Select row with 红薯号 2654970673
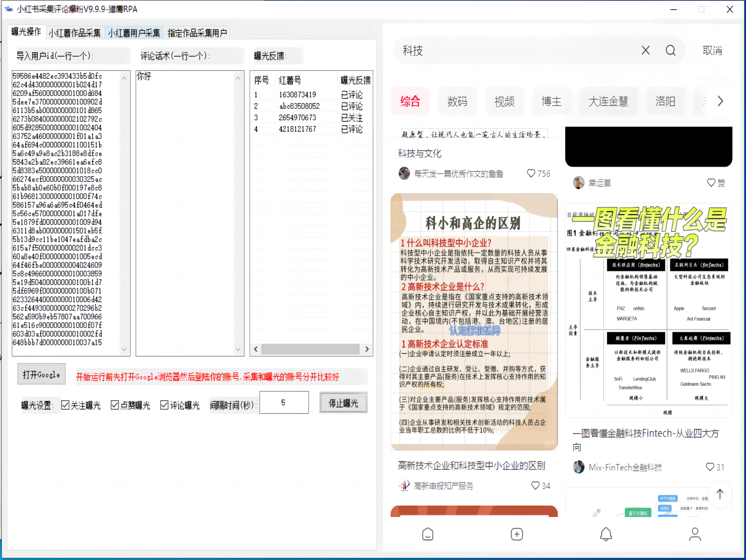The image size is (746, 560). click(312, 118)
